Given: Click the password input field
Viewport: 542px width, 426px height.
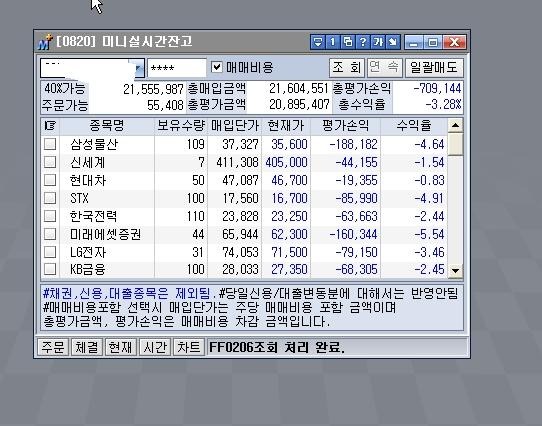Looking at the screenshot, I should [x=177, y=68].
